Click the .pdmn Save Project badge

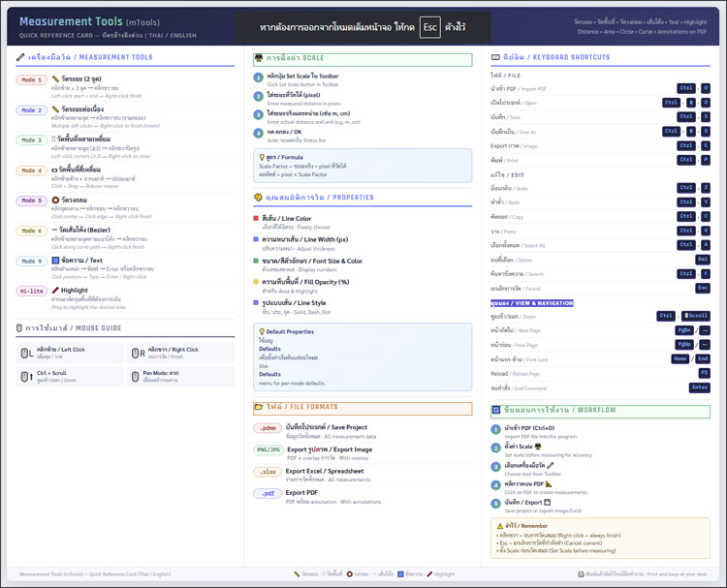(x=268, y=428)
